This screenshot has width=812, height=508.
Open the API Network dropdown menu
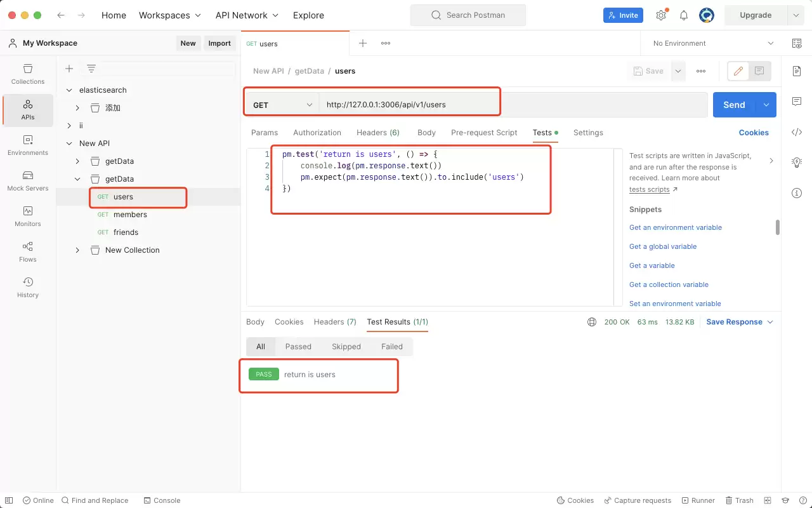[x=247, y=15]
